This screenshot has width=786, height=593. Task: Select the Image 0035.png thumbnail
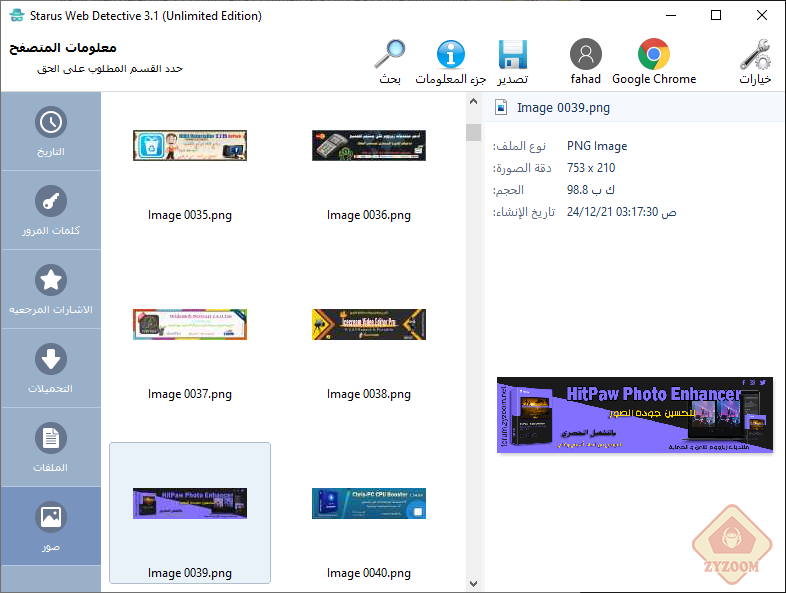tap(190, 145)
